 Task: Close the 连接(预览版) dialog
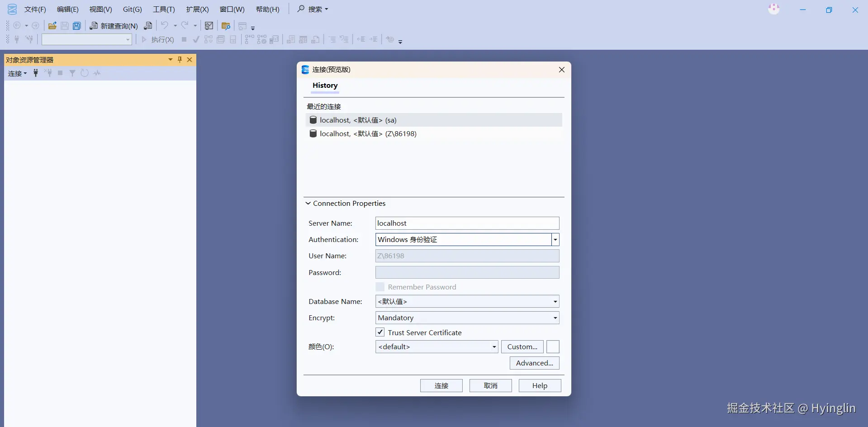[561, 70]
